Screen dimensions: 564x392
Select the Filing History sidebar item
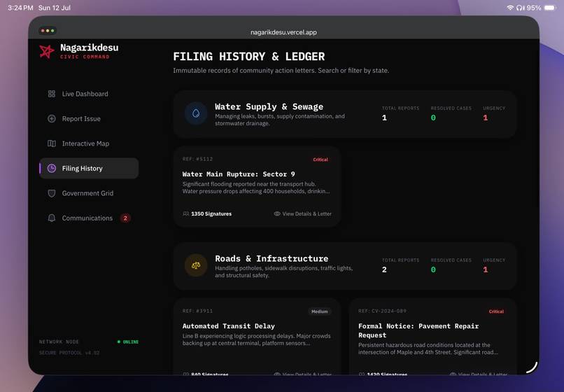89,168
